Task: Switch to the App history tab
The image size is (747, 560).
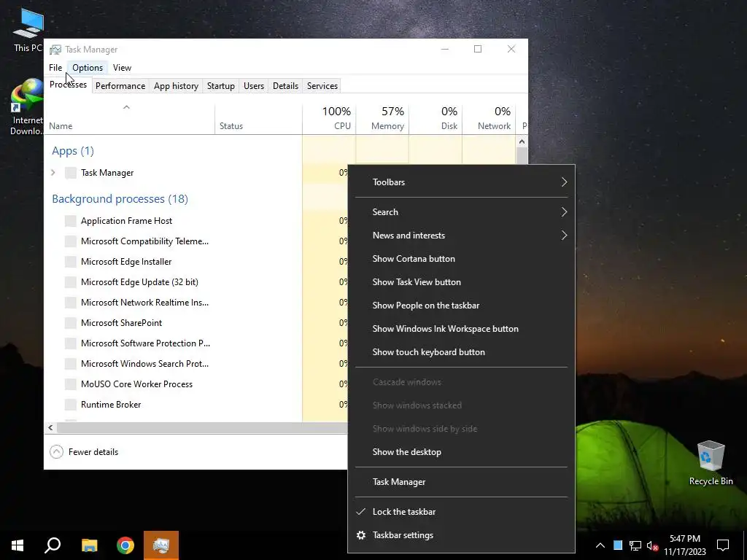Action: pyautogui.click(x=176, y=86)
